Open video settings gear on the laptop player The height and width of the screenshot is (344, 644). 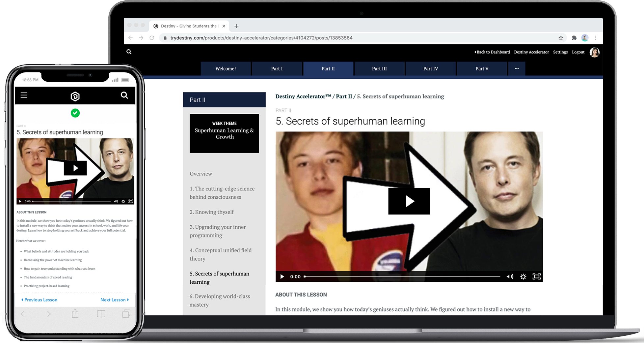[x=523, y=276]
